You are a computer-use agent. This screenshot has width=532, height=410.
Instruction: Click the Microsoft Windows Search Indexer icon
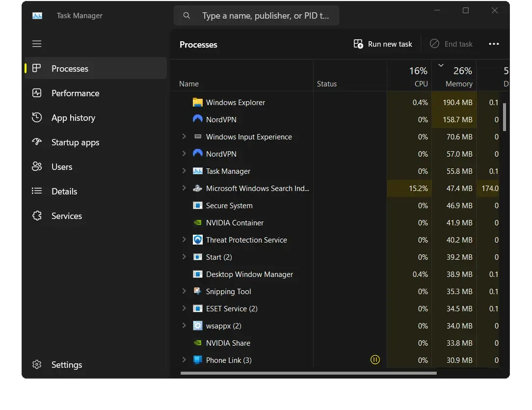(x=197, y=189)
